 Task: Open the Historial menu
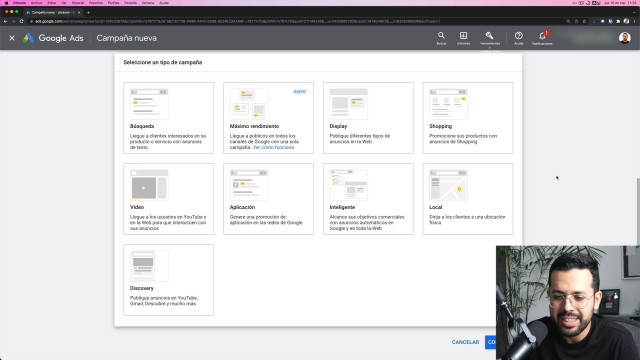click(78, 3)
